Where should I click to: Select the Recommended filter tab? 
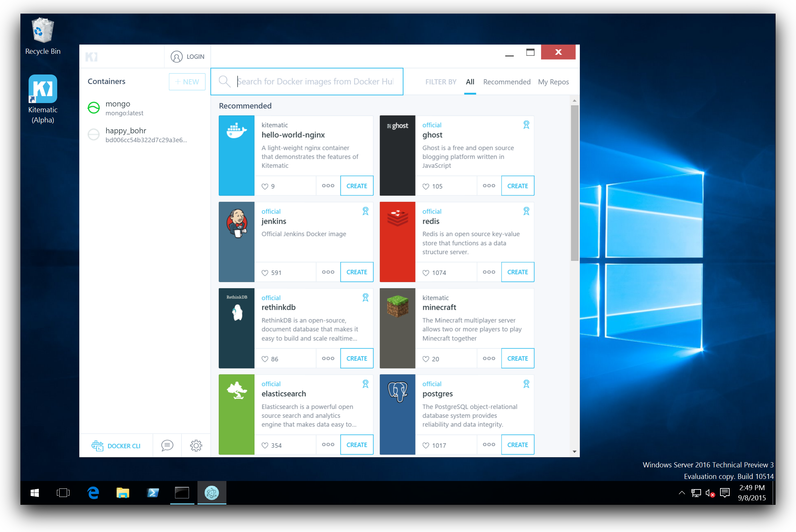tap(506, 82)
